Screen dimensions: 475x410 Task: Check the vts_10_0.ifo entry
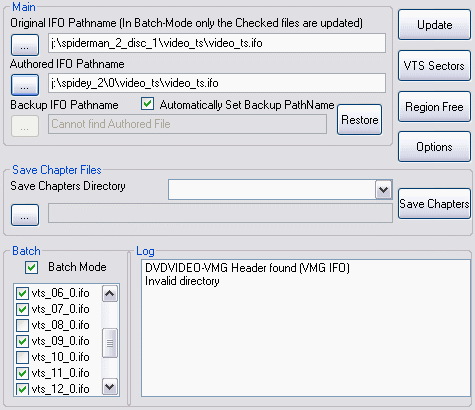coord(22,357)
